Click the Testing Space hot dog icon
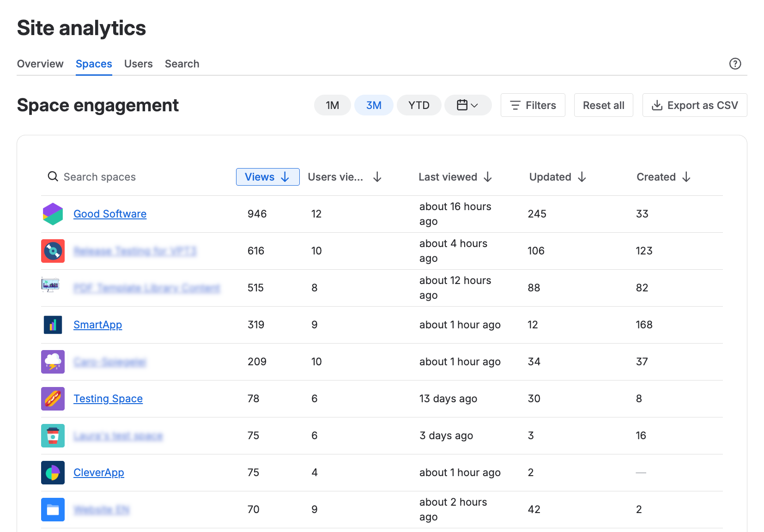764x532 pixels. click(53, 399)
